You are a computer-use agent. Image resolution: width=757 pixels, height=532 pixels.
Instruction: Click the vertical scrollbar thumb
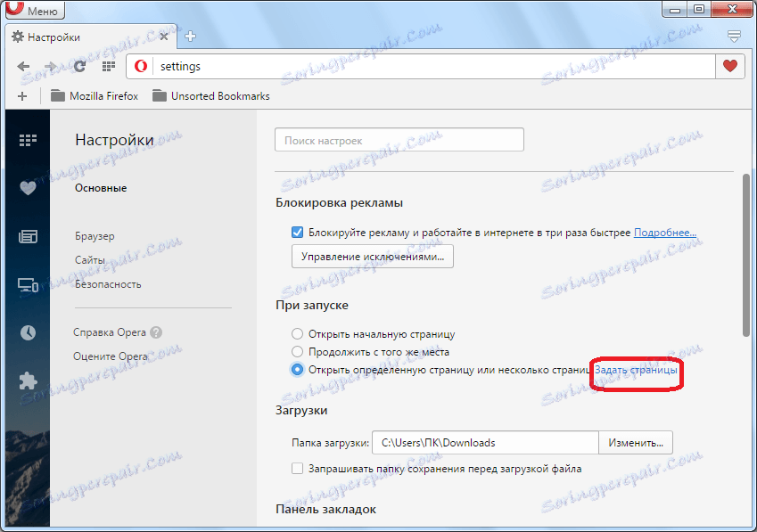click(x=746, y=256)
